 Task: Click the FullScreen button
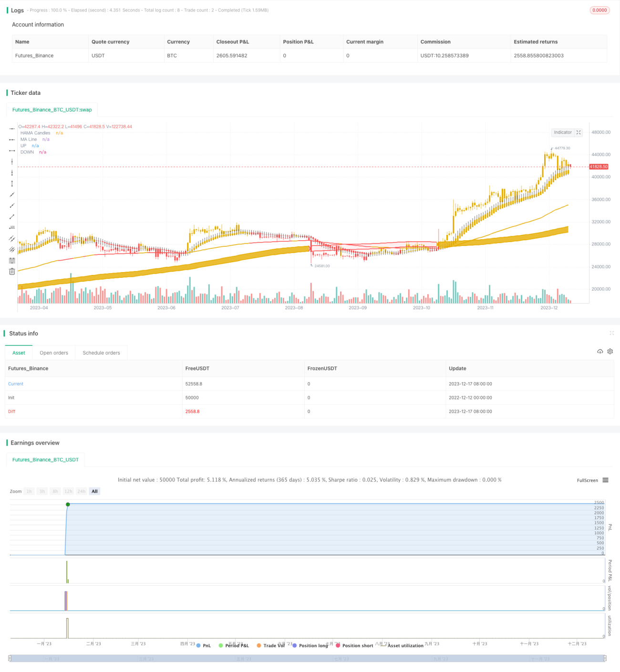pos(587,480)
